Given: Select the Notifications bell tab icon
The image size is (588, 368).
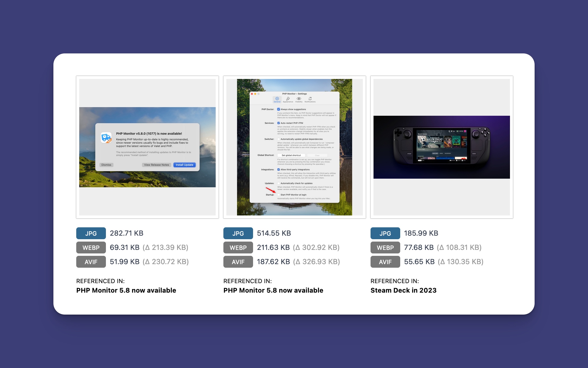Looking at the screenshot, I should (310, 99).
